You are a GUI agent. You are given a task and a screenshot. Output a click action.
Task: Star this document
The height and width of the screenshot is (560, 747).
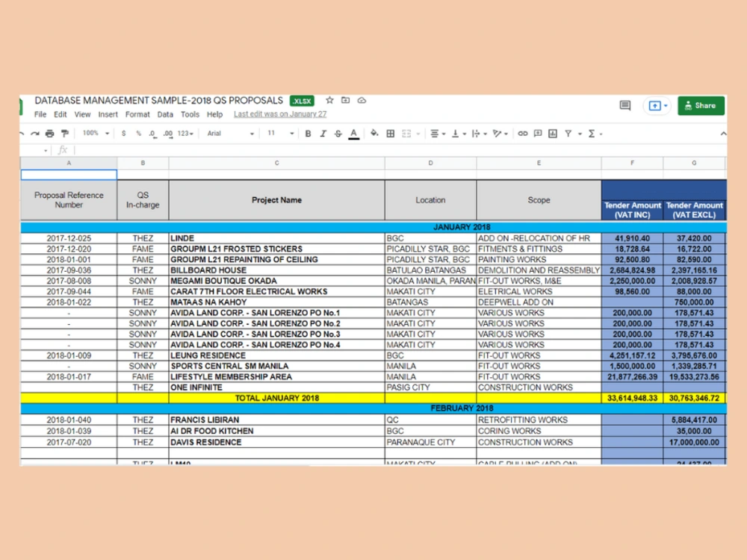point(329,101)
